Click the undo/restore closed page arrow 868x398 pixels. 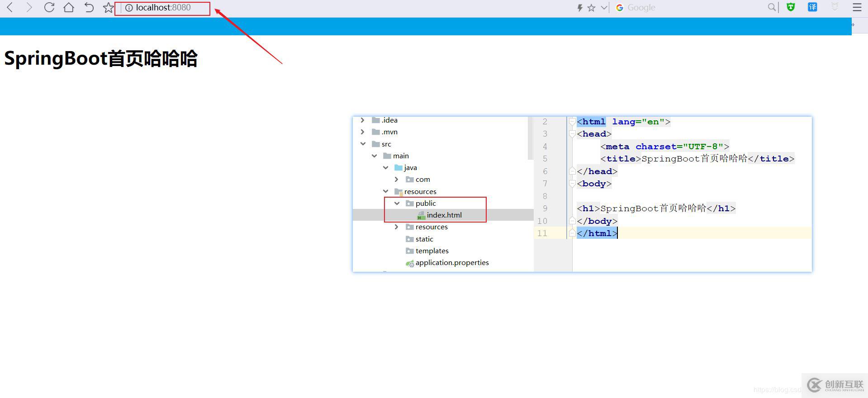(x=89, y=7)
